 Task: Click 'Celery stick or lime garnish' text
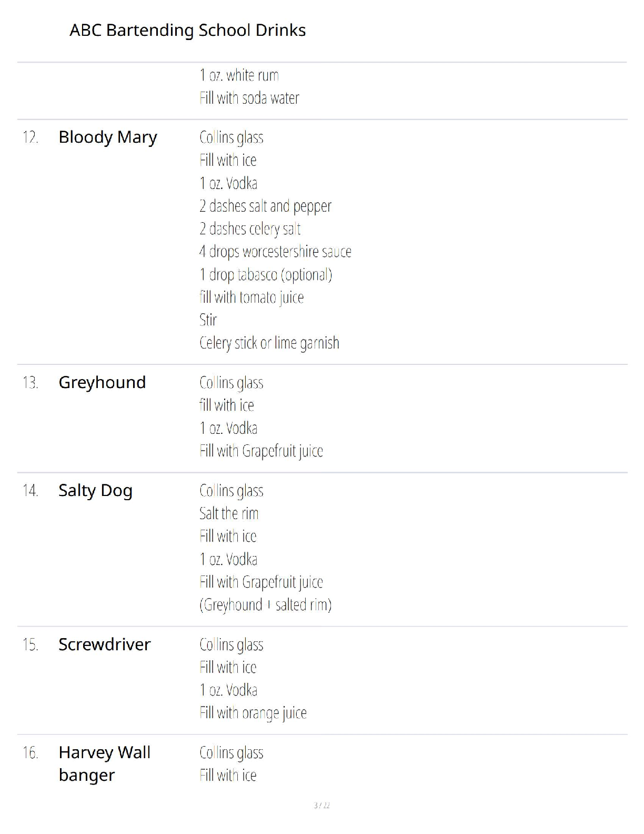[269, 343]
